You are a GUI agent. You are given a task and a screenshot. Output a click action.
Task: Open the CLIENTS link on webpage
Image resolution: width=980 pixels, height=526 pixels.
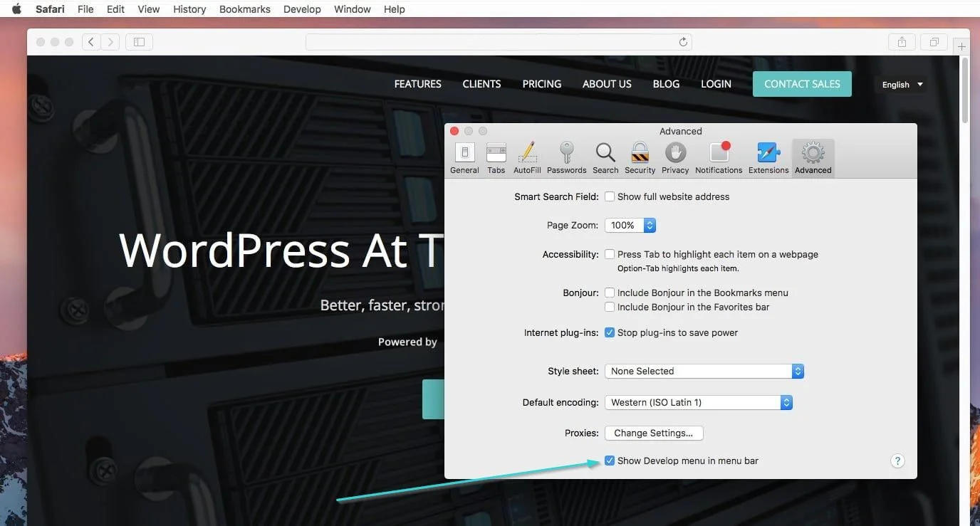pyautogui.click(x=481, y=84)
